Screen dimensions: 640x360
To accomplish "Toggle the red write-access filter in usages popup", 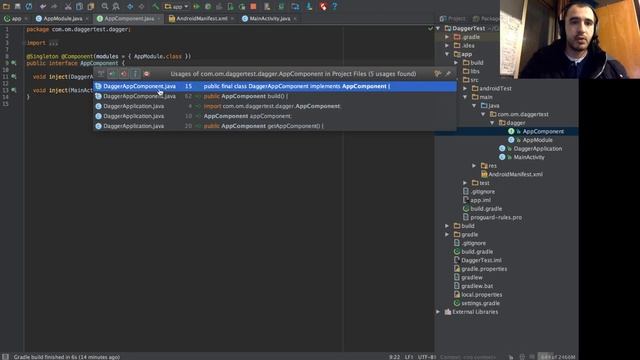I will [124, 74].
